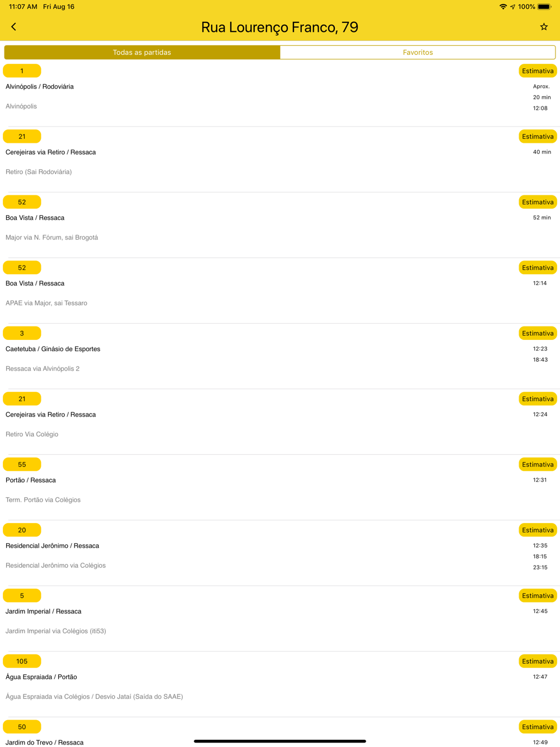Tap Estimativa button for Alvinópolis / Rodoviária
Viewport: 560px width, 747px height.
(538, 71)
